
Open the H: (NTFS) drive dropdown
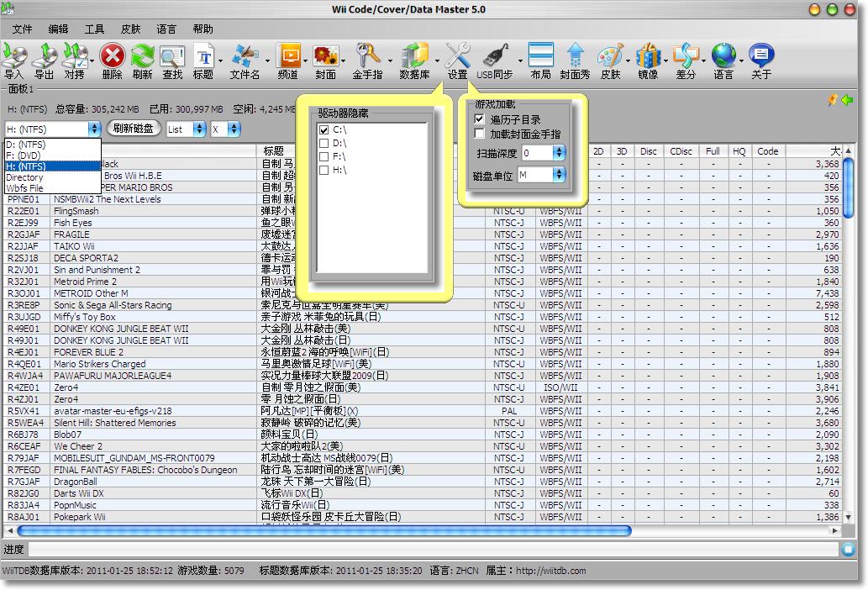[94, 129]
